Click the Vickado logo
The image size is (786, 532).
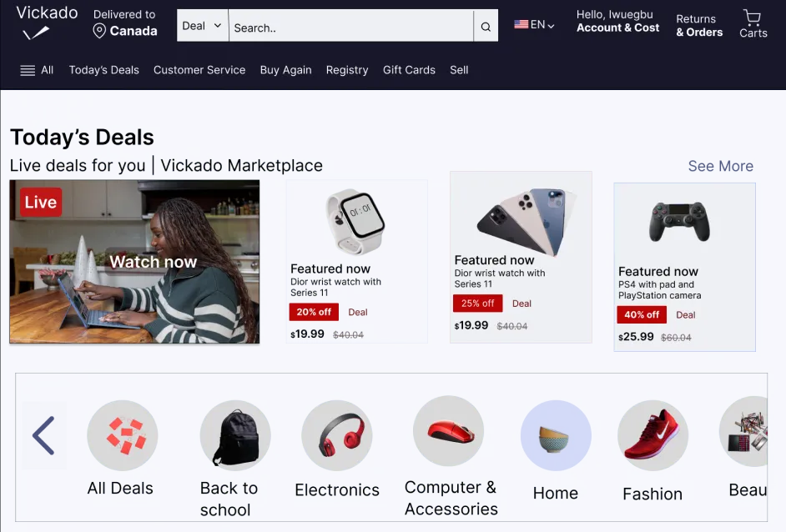coord(47,23)
